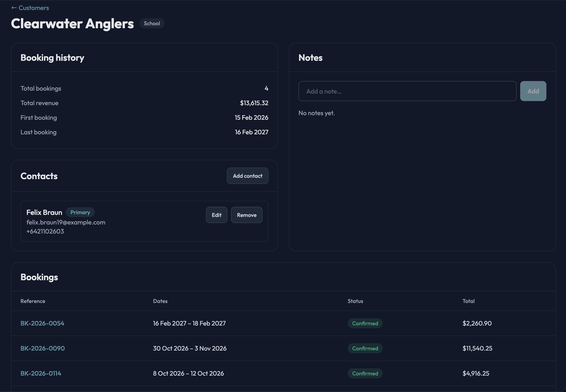Click the Confirmed status for BK-2026-0090
Screen dimensions: 566x392
pos(365,348)
